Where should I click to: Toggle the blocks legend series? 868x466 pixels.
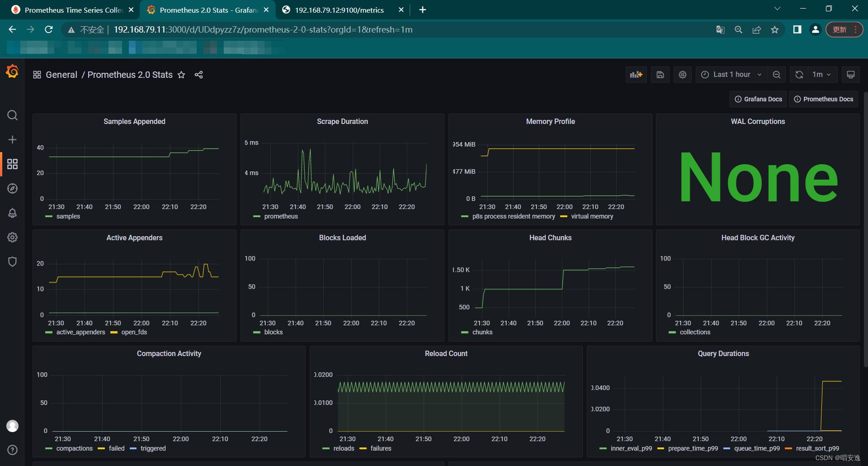pos(273,332)
